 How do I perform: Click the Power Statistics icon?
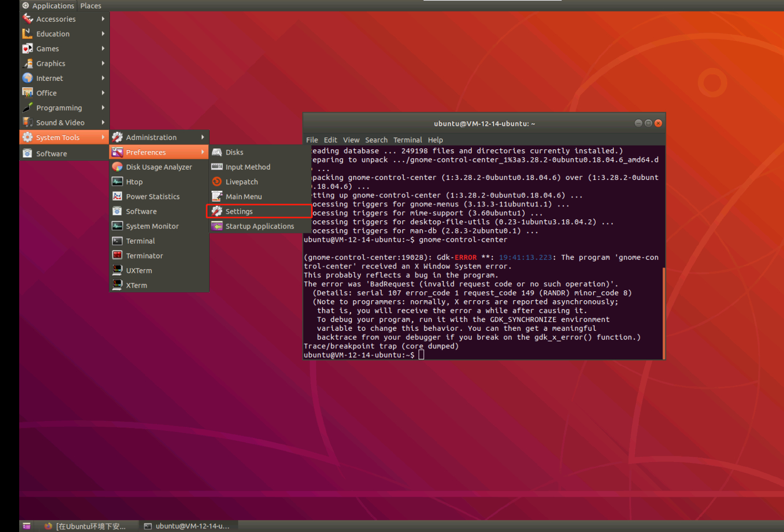tap(117, 196)
